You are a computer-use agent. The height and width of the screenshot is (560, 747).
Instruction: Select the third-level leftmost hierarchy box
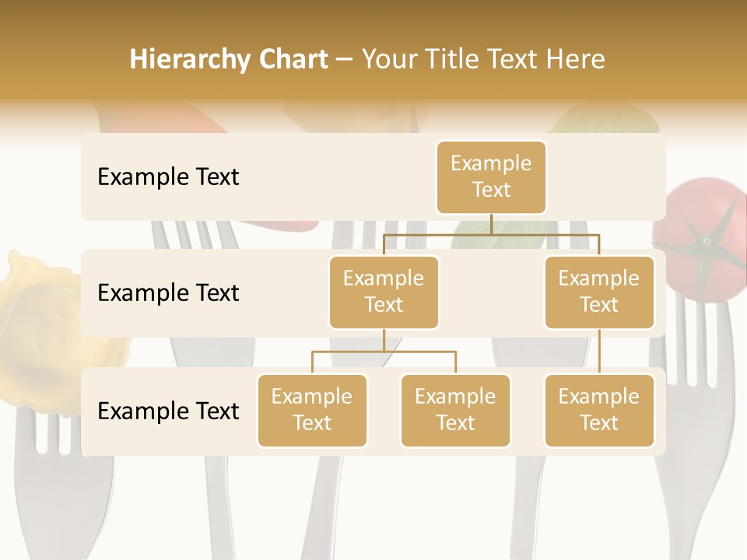click(x=312, y=411)
